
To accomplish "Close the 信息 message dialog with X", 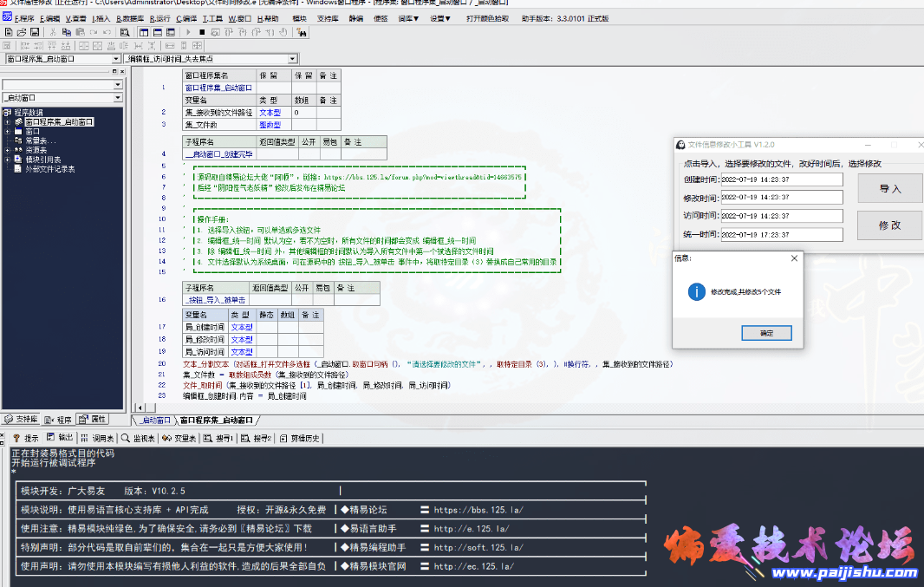I will pyautogui.click(x=794, y=258).
